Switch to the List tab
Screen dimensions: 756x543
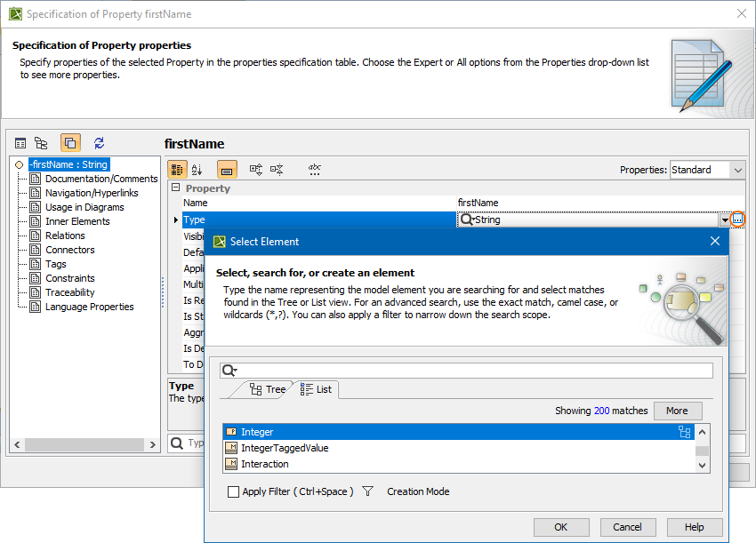pos(317,389)
